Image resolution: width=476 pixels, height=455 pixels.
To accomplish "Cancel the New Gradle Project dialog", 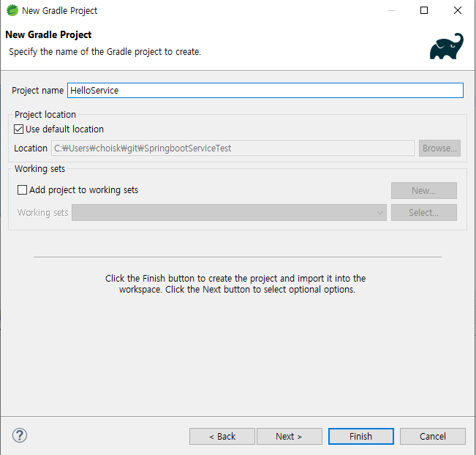I will click(433, 437).
